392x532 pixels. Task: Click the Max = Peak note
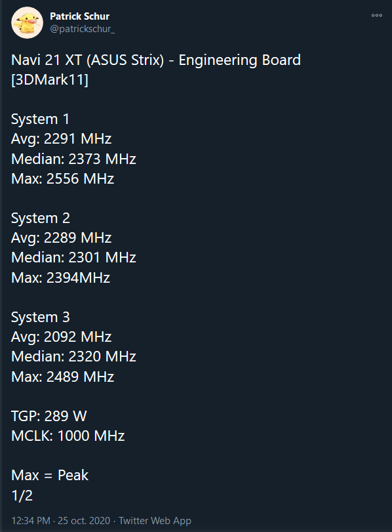tap(50, 476)
